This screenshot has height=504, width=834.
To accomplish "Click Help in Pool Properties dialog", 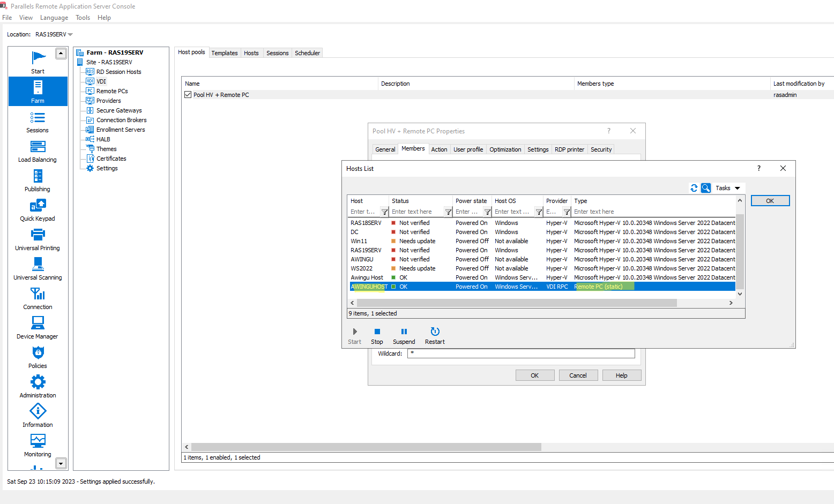I will pyautogui.click(x=622, y=375).
